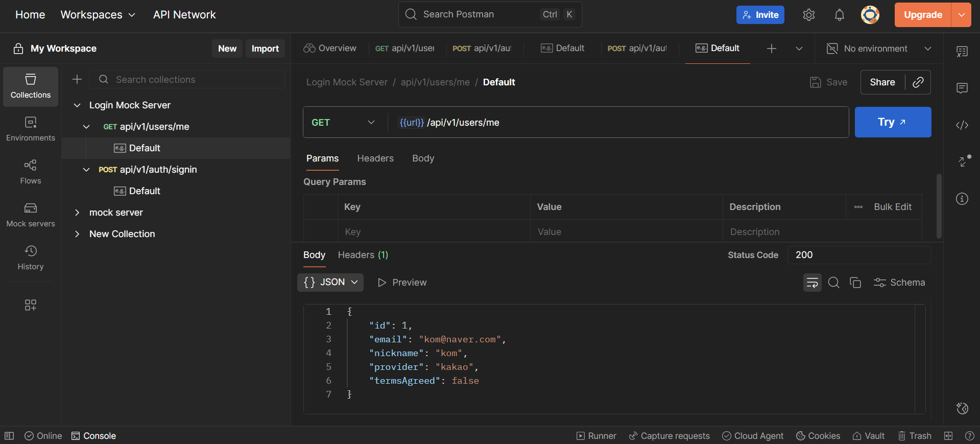980x444 pixels.
Task: Open the History sidebar panel
Action: (31, 258)
